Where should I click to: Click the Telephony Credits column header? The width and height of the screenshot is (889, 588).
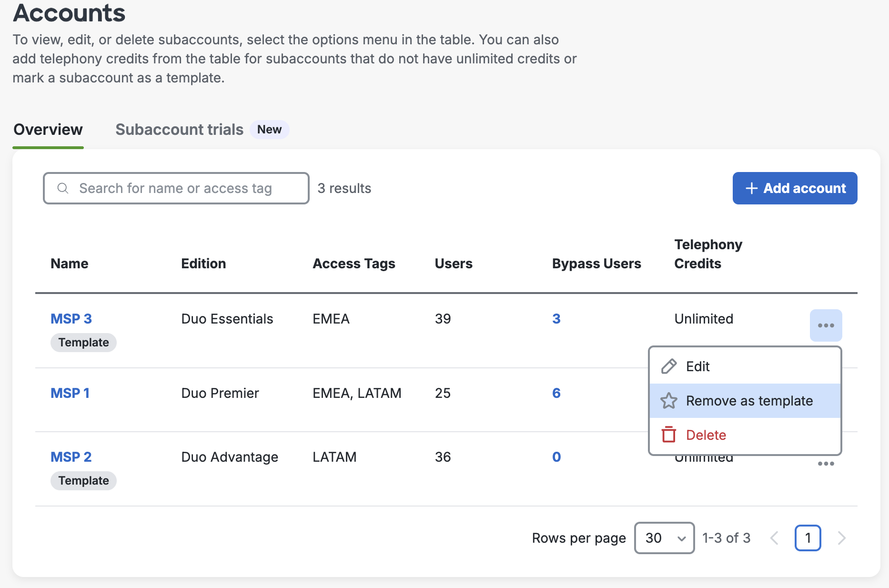pos(708,254)
